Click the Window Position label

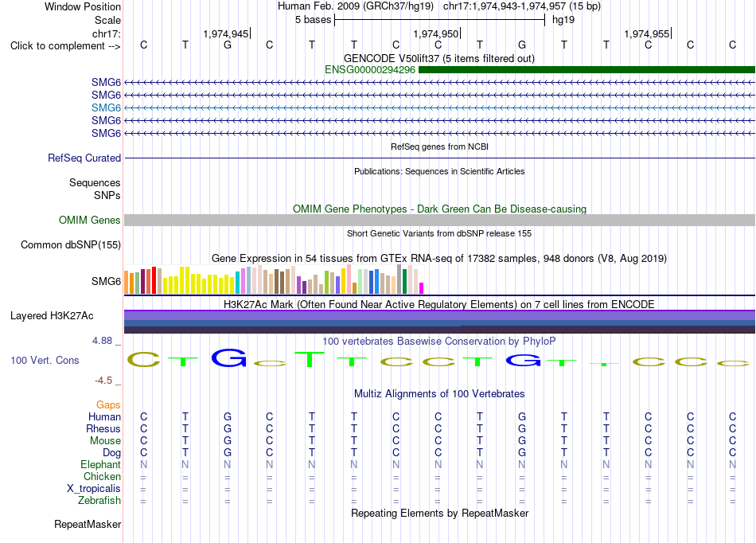(x=83, y=6)
